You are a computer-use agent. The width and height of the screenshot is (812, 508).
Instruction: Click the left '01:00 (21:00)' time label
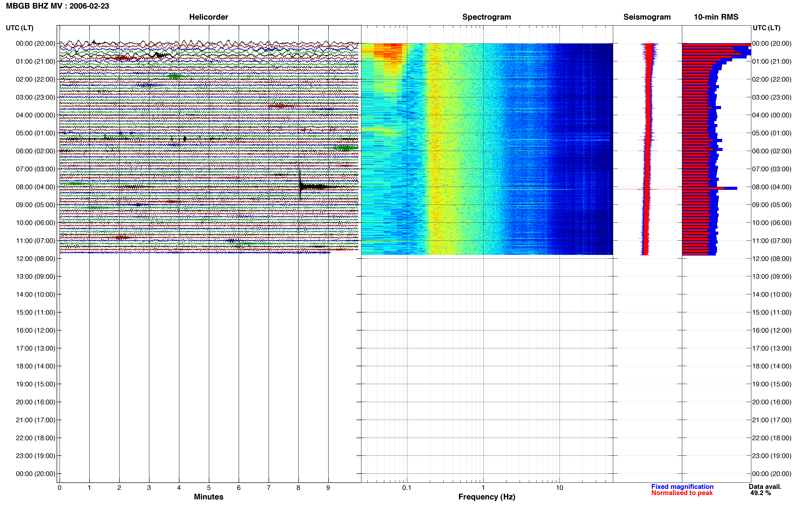click(x=36, y=61)
